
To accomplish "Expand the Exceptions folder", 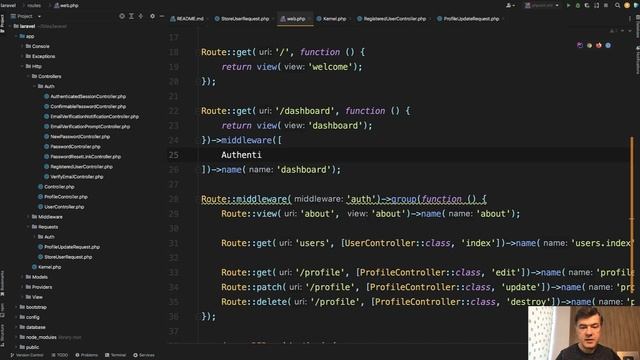I will point(22,56).
